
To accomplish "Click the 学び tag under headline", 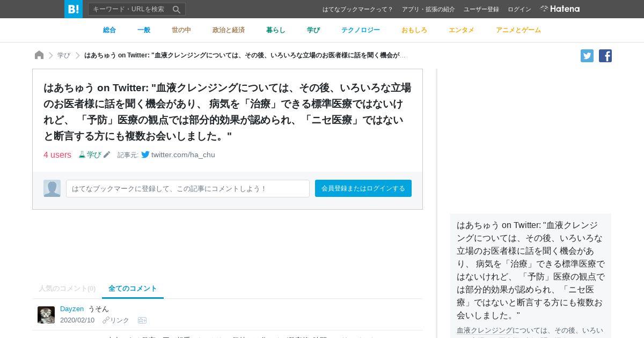I will click(x=94, y=155).
